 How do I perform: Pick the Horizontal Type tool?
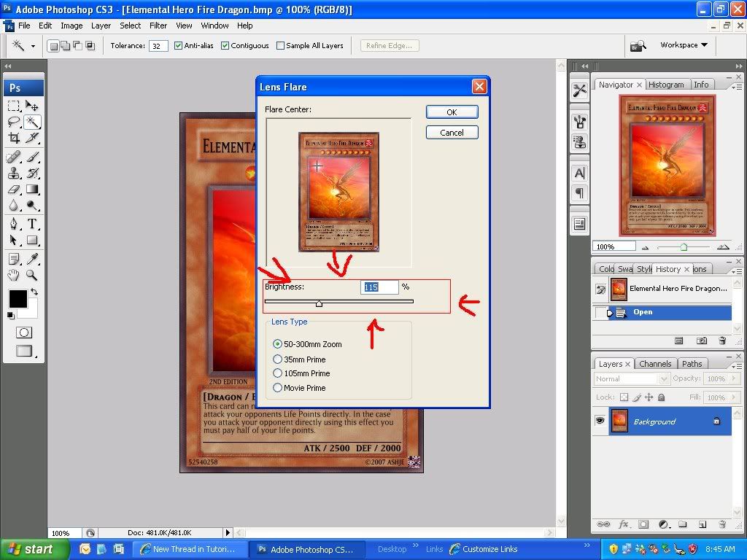32,224
